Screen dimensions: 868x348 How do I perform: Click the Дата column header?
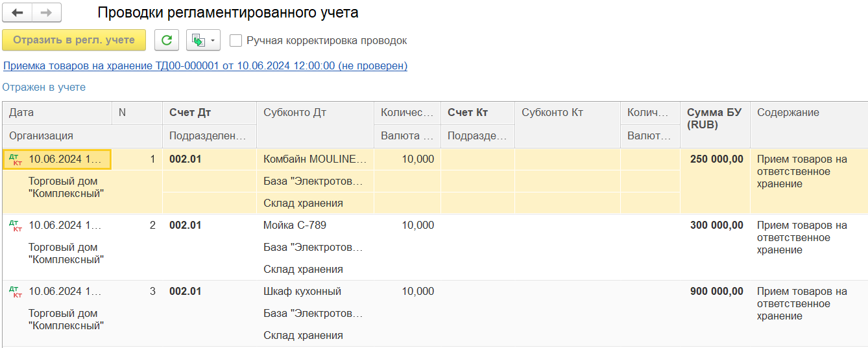[x=21, y=112]
